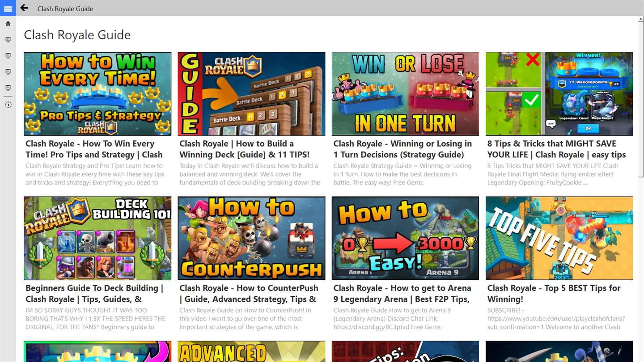Open the 'Top Five Tips' thumbnail
Screen dimensions: 644x362
[x=559, y=238]
